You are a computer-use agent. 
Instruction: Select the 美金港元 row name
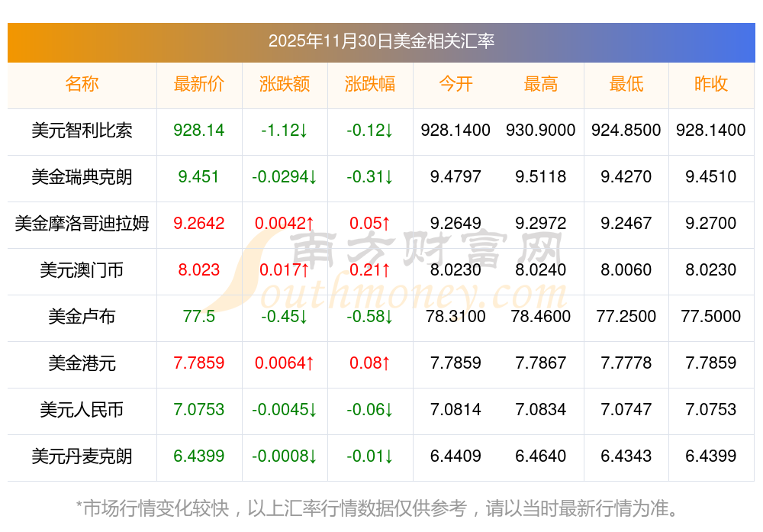[x=82, y=363]
